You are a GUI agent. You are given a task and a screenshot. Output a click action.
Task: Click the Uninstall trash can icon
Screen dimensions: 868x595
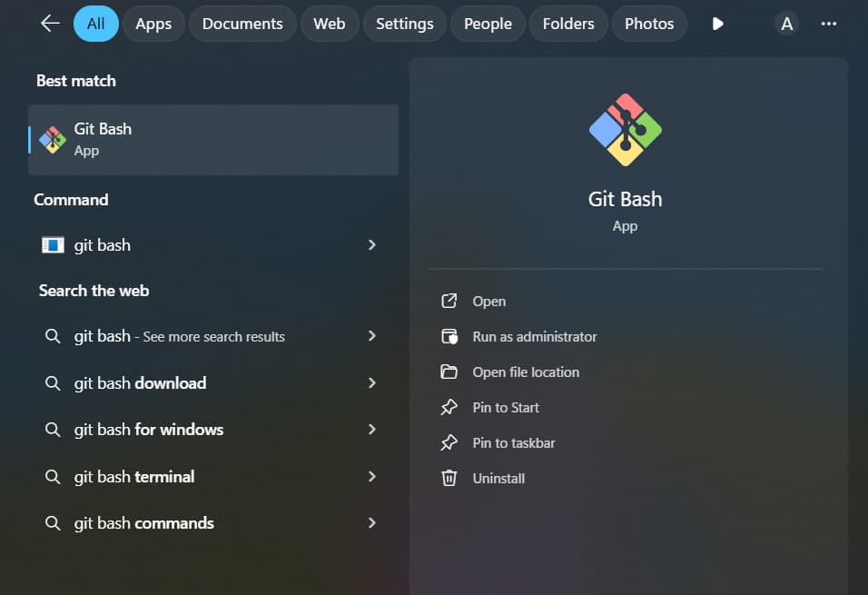coord(449,478)
